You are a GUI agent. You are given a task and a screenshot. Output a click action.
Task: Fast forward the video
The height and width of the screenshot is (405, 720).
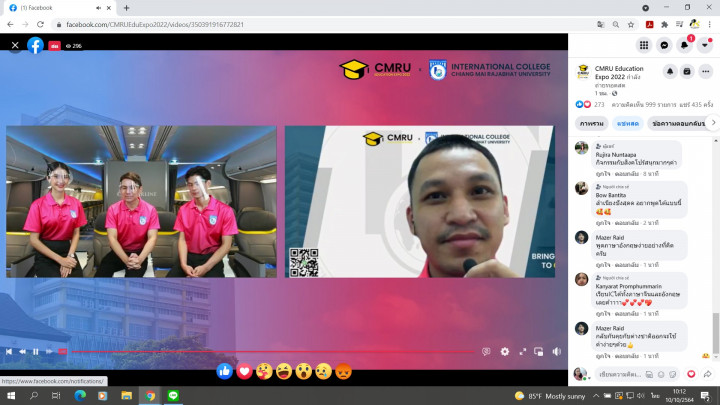click(x=49, y=352)
